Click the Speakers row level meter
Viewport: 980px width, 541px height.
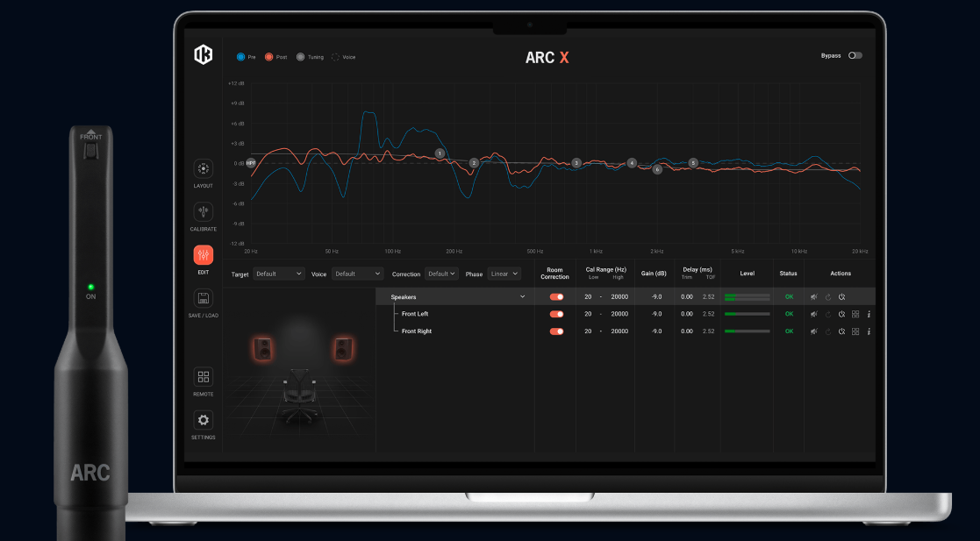(x=747, y=297)
